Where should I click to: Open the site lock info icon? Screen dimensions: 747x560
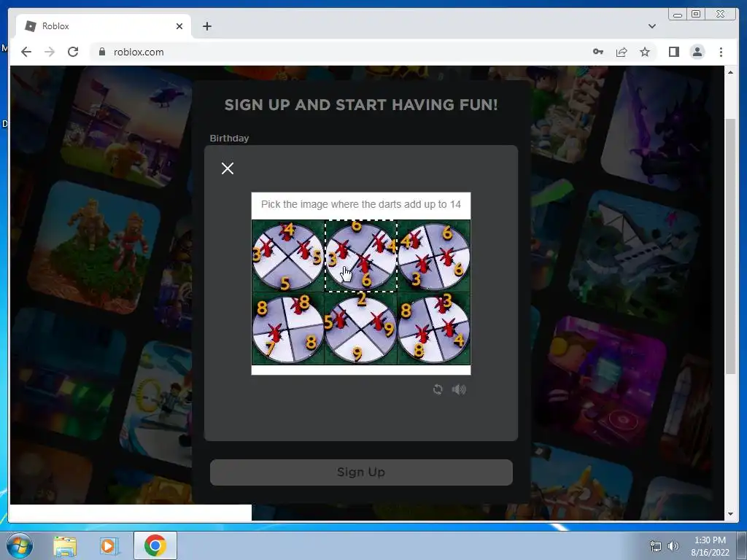(x=102, y=52)
